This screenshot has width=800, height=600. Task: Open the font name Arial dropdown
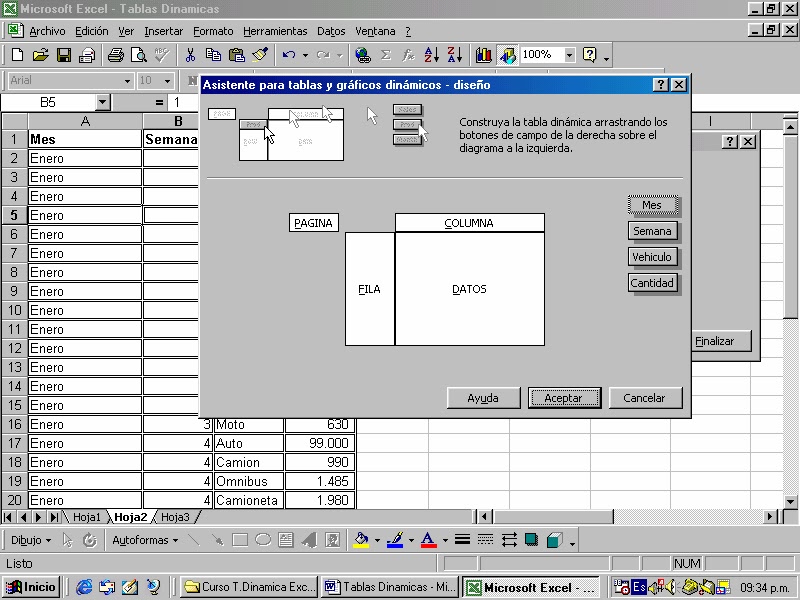(x=127, y=81)
